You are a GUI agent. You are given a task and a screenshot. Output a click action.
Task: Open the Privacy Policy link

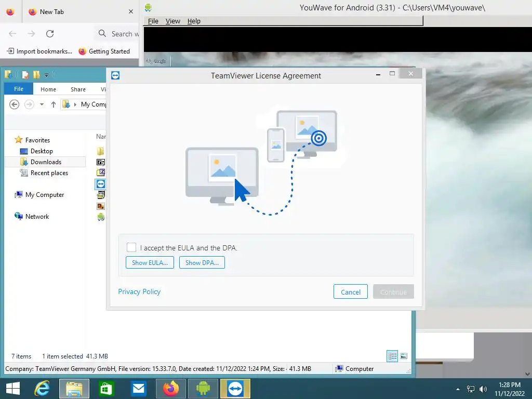(139, 291)
